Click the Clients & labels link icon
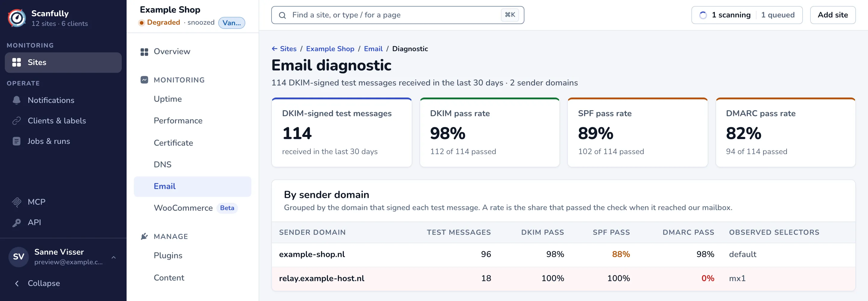868x301 pixels. 17,121
